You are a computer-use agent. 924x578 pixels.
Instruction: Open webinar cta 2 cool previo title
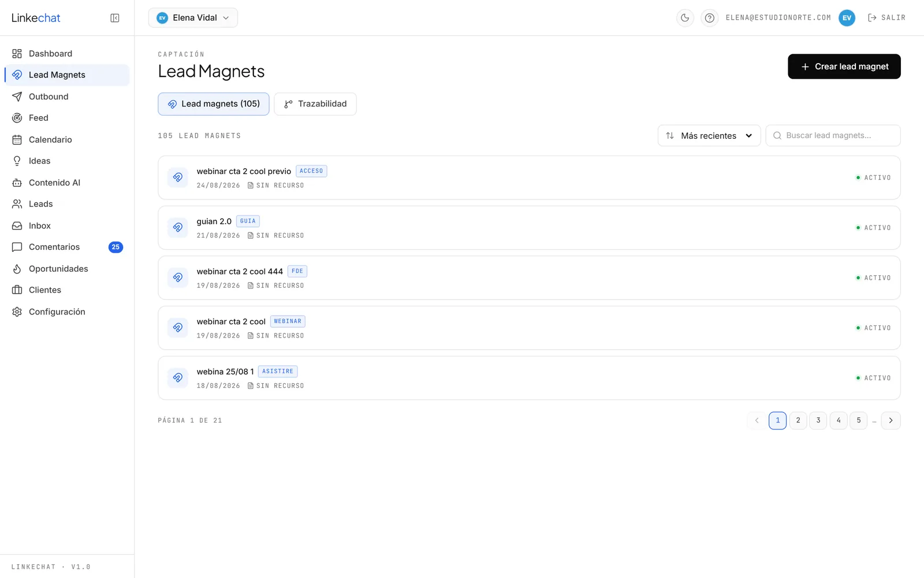(244, 172)
